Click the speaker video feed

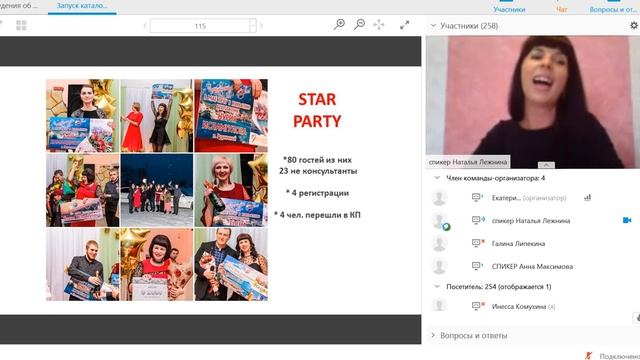tap(533, 102)
